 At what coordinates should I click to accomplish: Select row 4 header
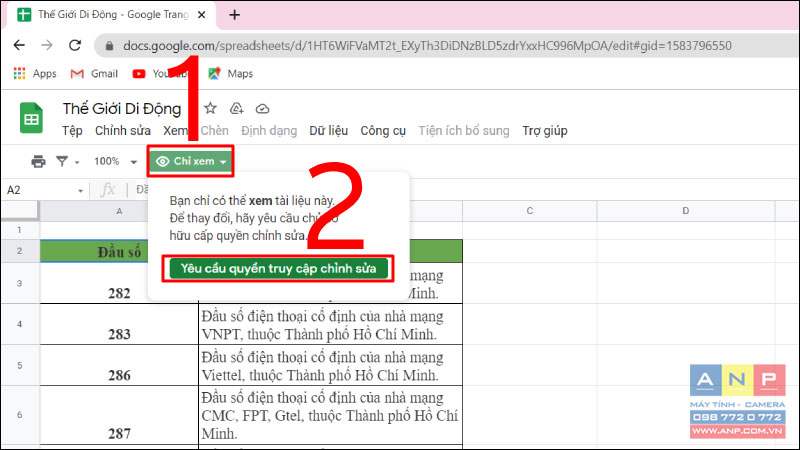[19, 324]
